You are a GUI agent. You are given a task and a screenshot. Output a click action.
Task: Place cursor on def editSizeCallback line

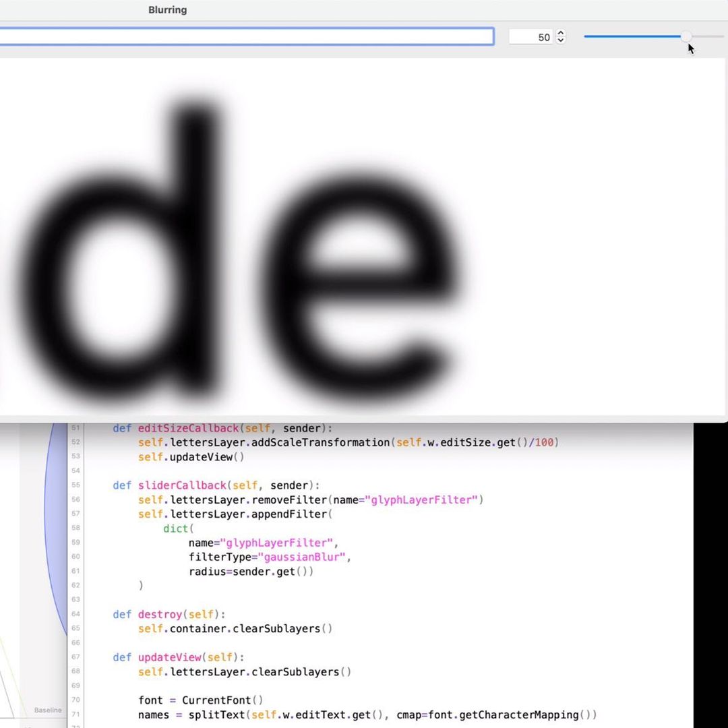pos(222,428)
